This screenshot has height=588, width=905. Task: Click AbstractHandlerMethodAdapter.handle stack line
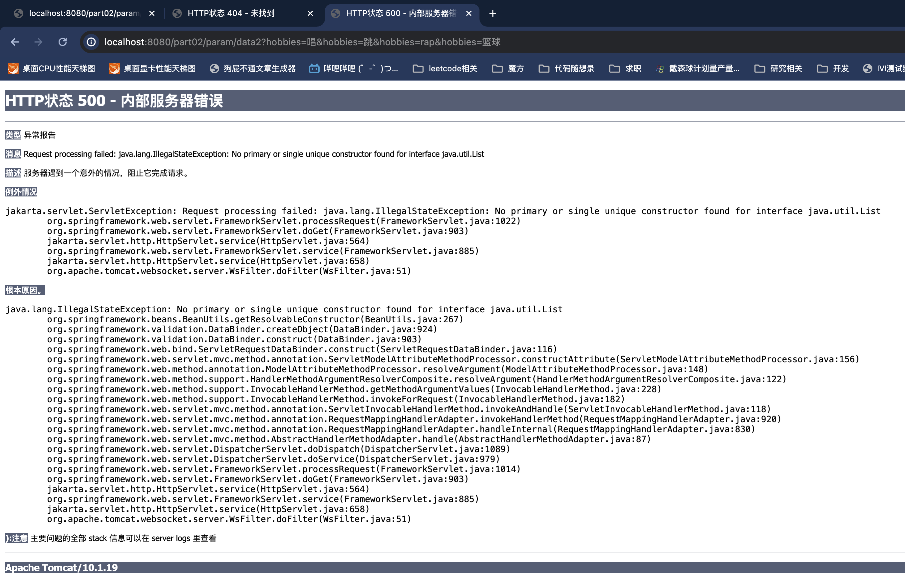click(x=349, y=439)
